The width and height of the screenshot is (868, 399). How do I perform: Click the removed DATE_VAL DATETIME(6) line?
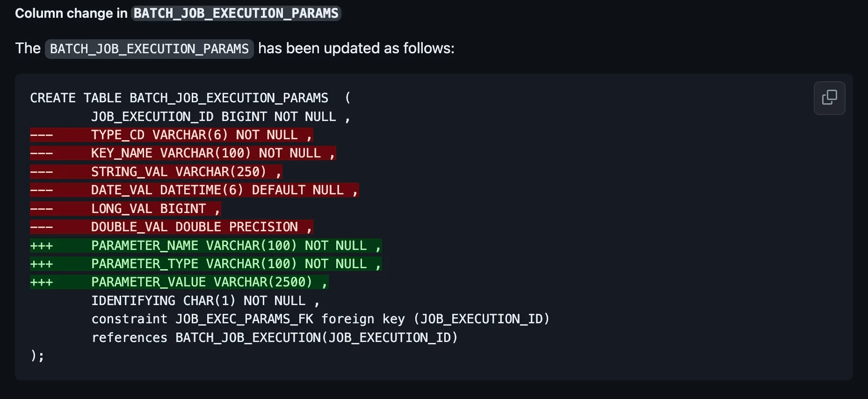click(195, 190)
